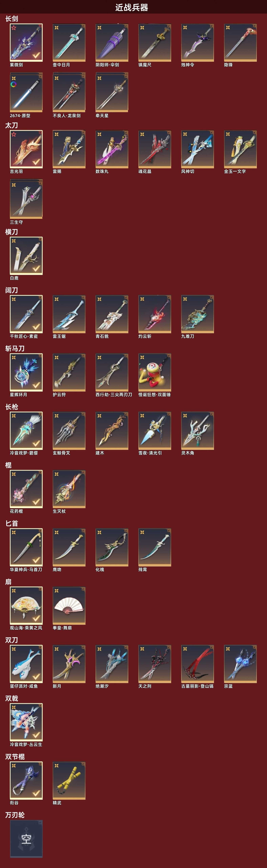Pick the 蛋仔派对·咸鱼 dual blade icon
267x868 pixels.
click(26, 664)
